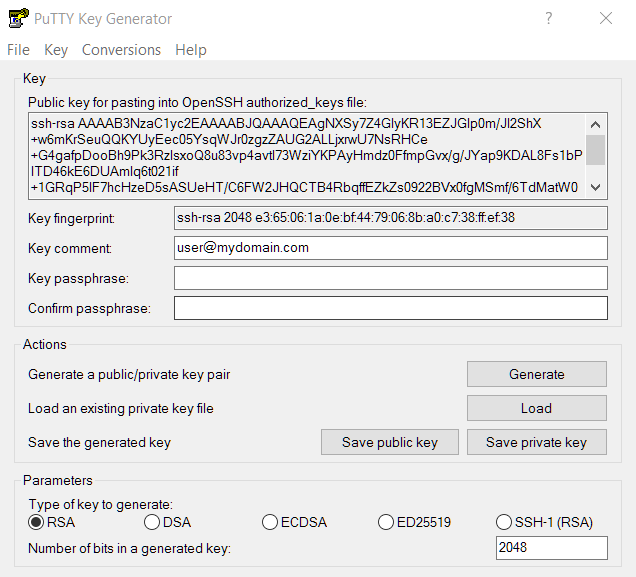This screenshot has height=577, width=636.
Task: Open the File menu
Action: pyautogui.click(x=18, y=50)
